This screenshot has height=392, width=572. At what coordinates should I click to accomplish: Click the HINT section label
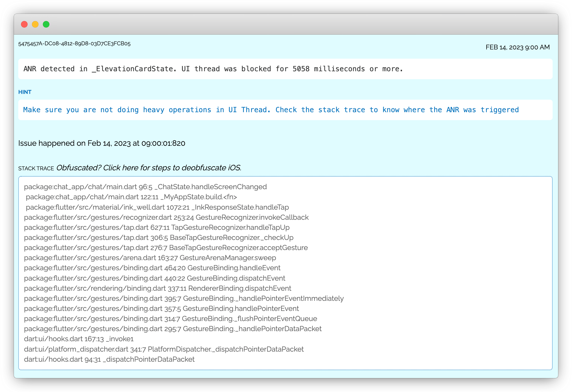click(x=25, y=92)
